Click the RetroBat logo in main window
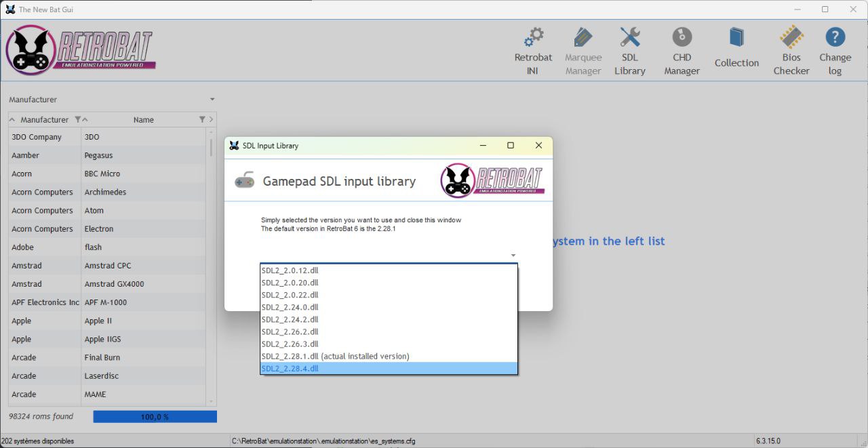The width and height of the screenshot is (868, 448). click(81, 49)
